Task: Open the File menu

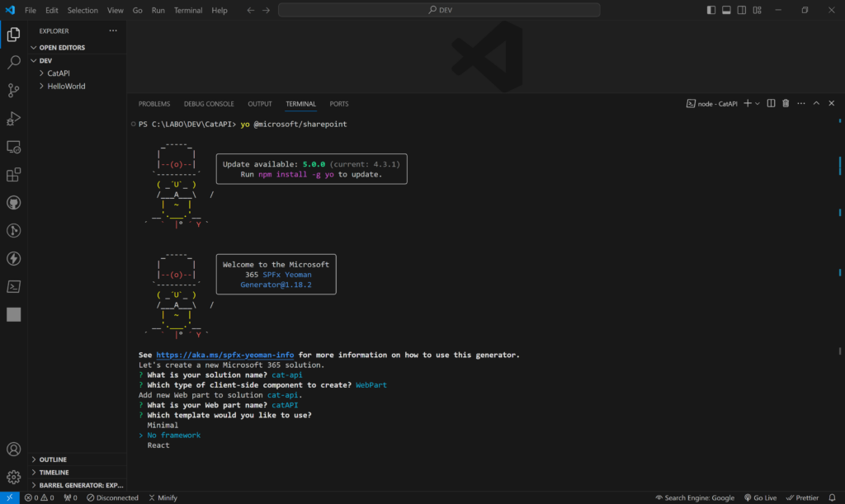Action: (x=31, y=10)
